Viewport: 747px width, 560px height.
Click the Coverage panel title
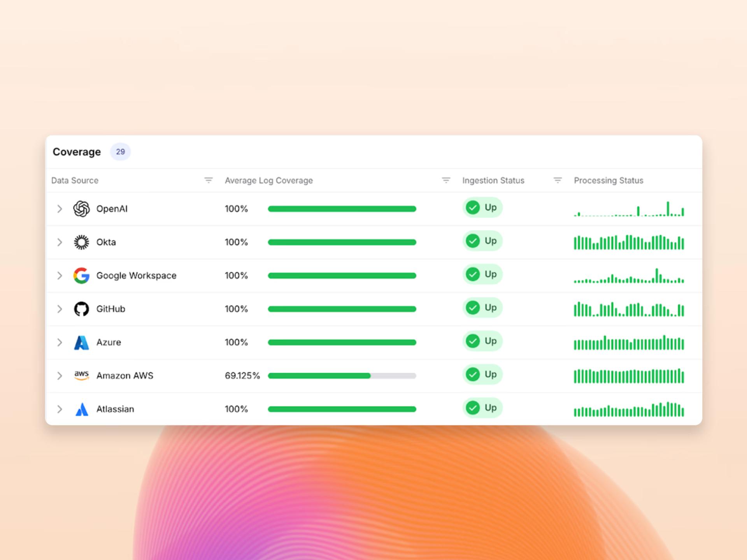click(77, 152)
